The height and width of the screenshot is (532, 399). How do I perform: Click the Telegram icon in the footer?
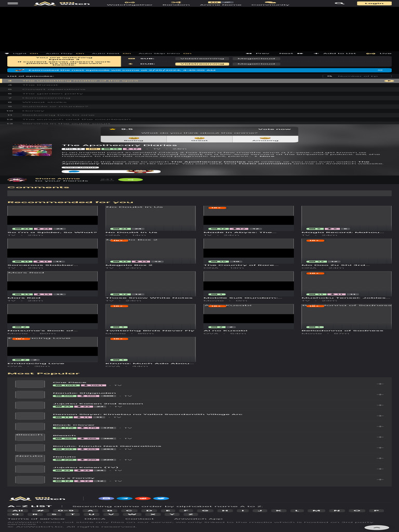tap(125, 498)
